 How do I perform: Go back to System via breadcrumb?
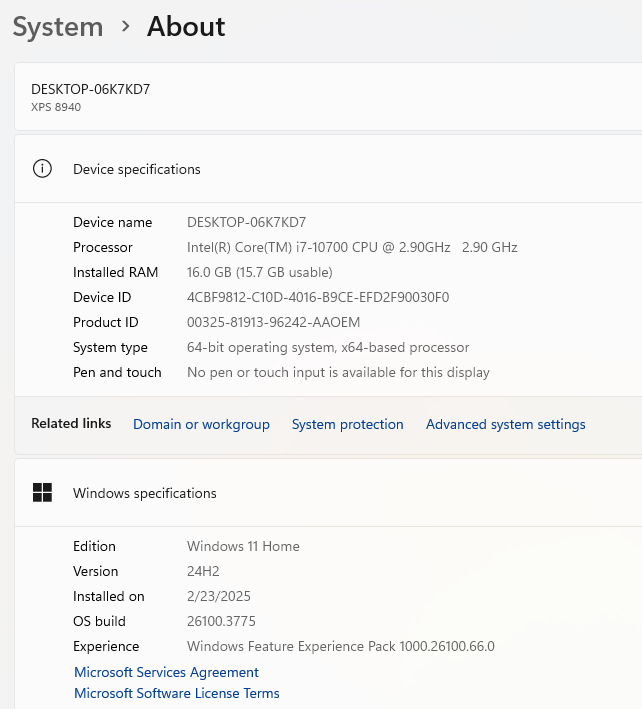click(58, 27)
